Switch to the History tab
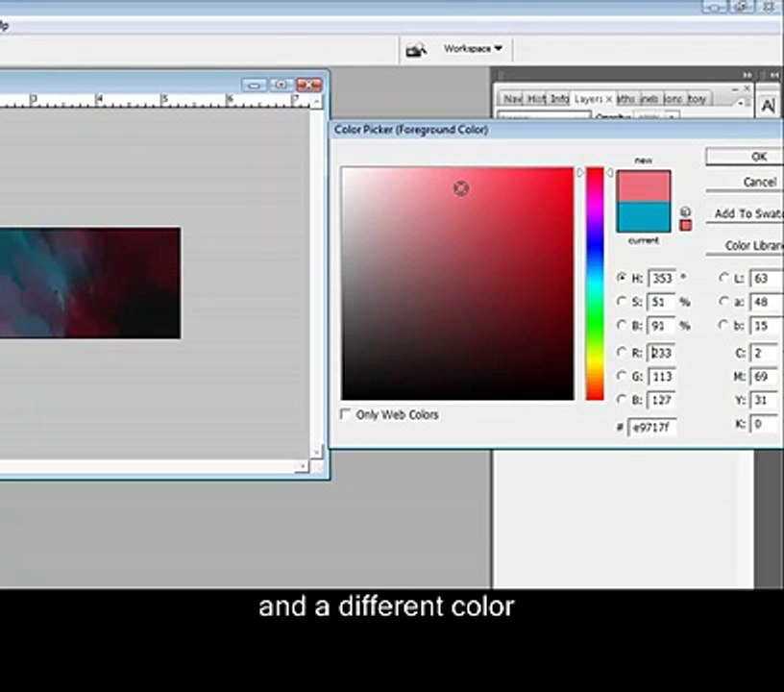Screen dimensions: 784x692 697,99
